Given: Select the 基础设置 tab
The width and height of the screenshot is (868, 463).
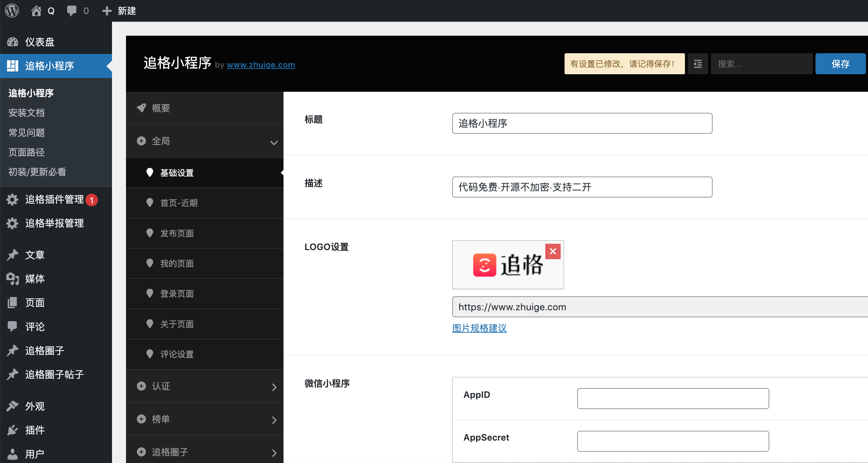Looking at the screenshot, I should point(205,173).
